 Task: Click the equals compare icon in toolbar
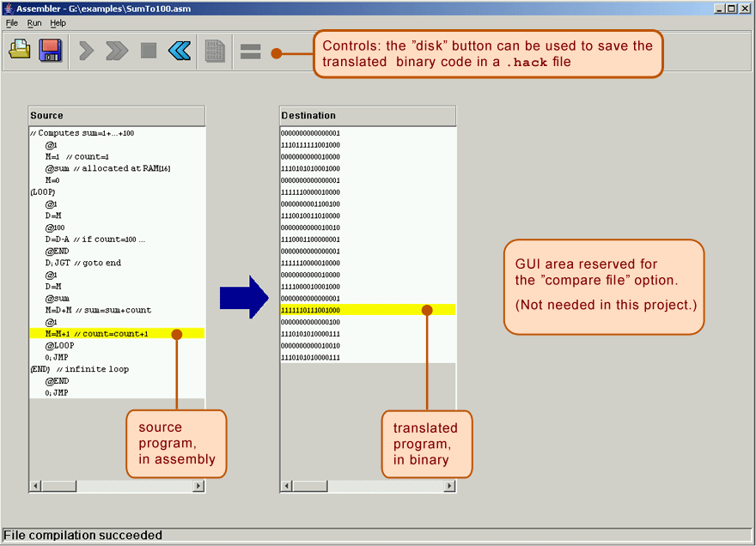[x=250, y=52]
